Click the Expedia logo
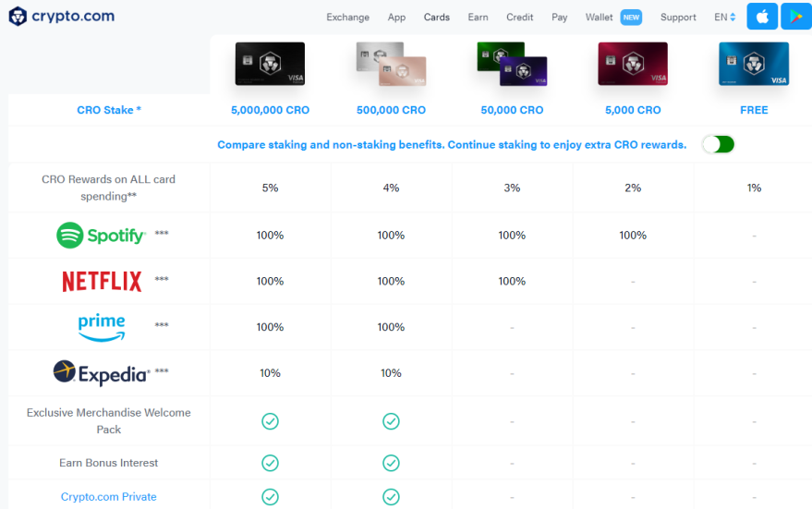The width and height of the screenshot is (812, 509). pyautogui.click(x=102, y=373)
